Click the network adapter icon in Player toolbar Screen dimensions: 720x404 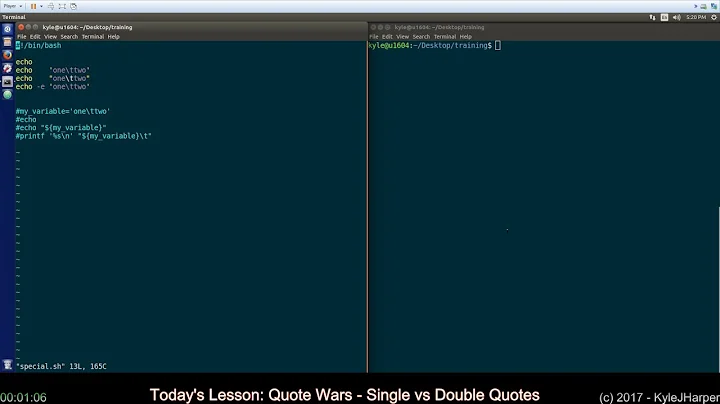coord(714,6)
